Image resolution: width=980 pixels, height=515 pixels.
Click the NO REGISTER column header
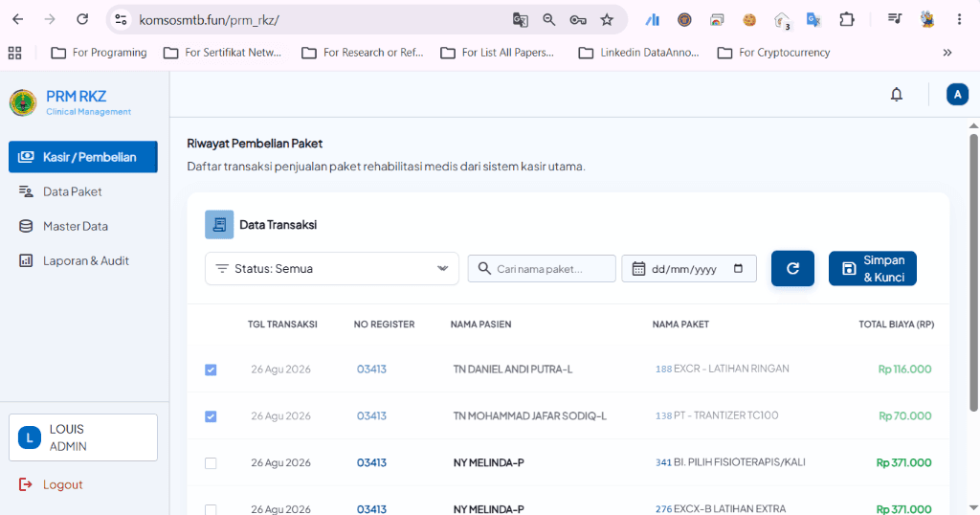384,325
